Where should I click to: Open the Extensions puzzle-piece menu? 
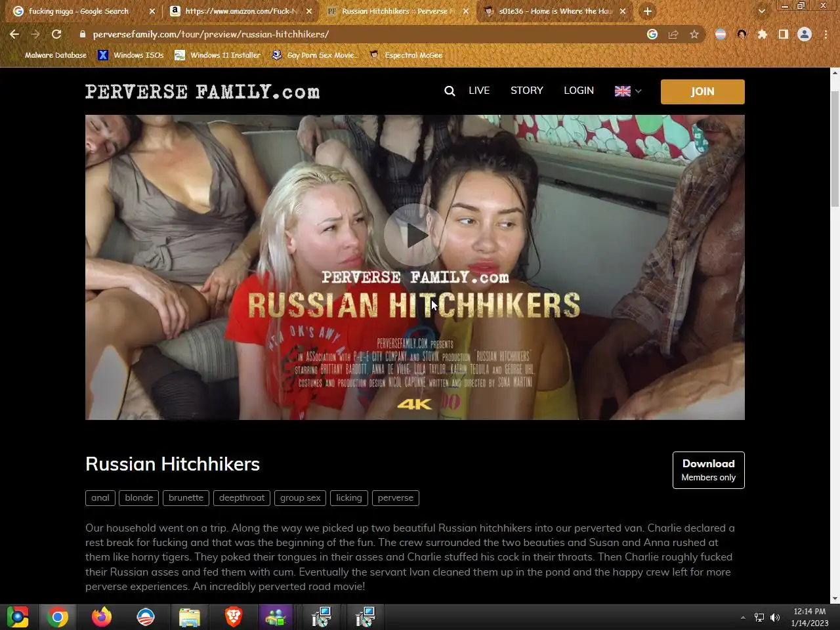click(762, 34)
